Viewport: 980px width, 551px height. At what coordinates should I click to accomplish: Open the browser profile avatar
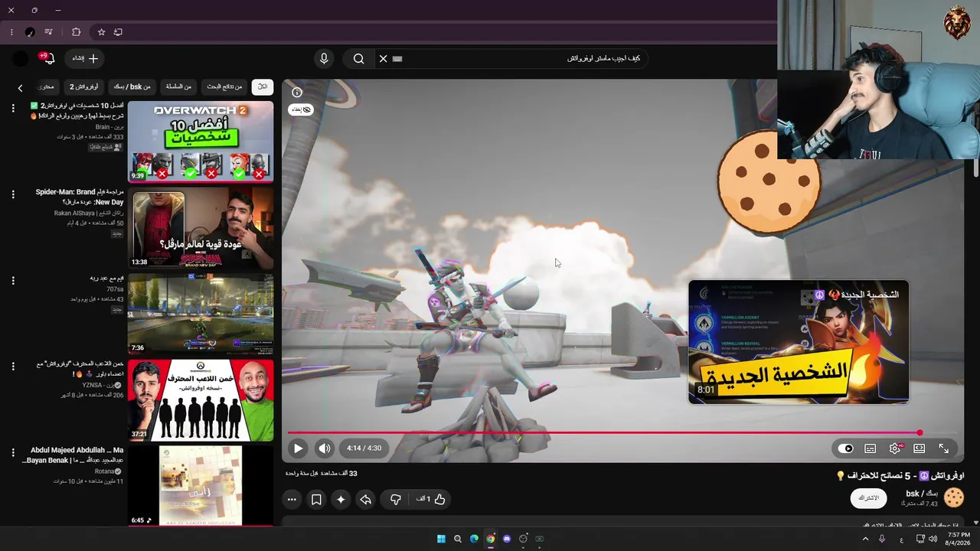[x=30, y=32]
